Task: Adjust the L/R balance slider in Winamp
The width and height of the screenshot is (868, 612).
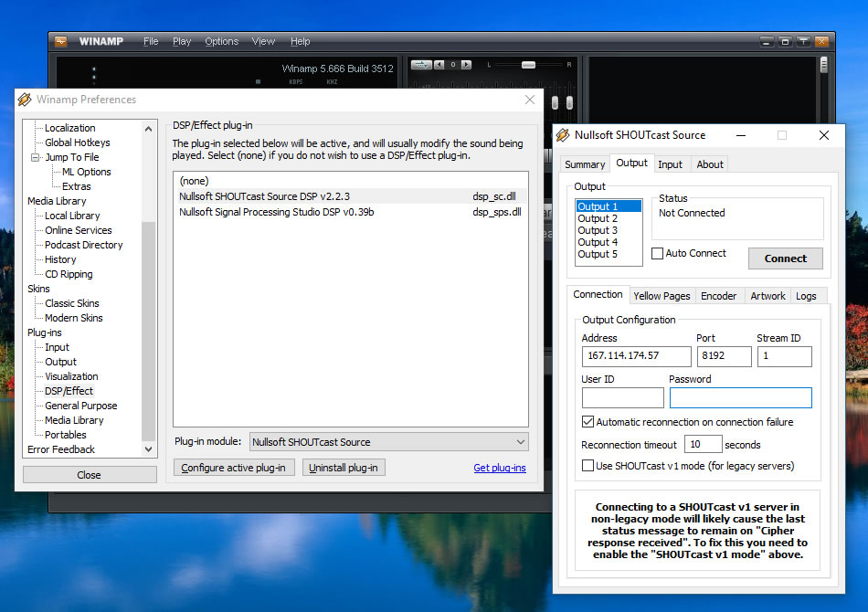Action: point(529,65)
